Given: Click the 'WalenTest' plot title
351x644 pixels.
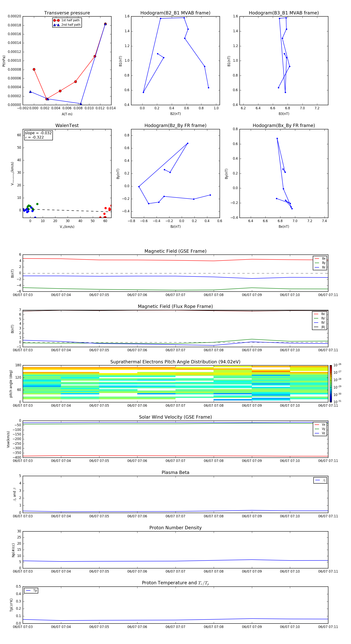Looking at the screenshot, I should [x=67, y=125].
